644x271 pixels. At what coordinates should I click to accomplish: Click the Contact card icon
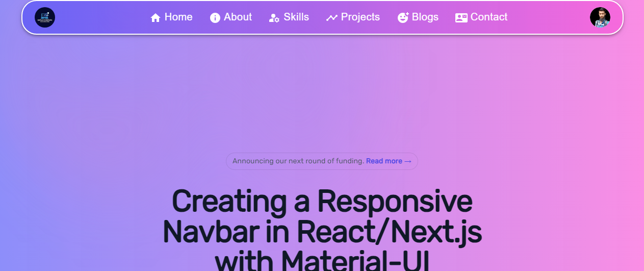point(461,18)
